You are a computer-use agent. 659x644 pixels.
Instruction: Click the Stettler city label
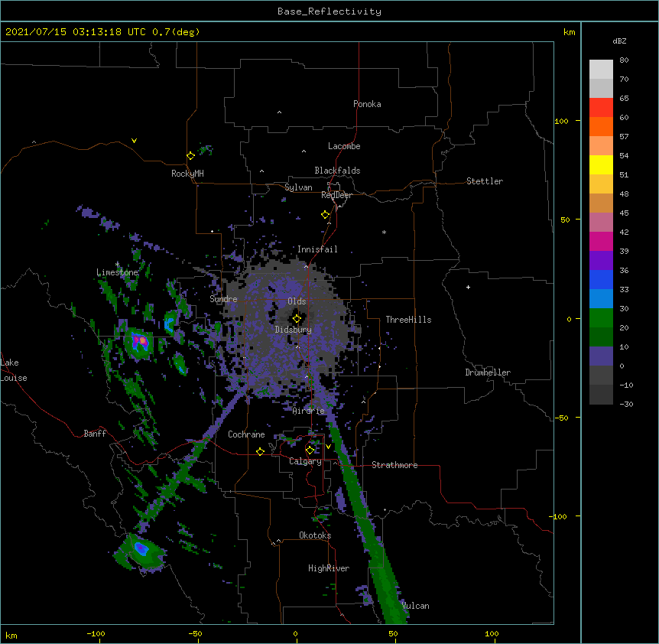[485, 181]
